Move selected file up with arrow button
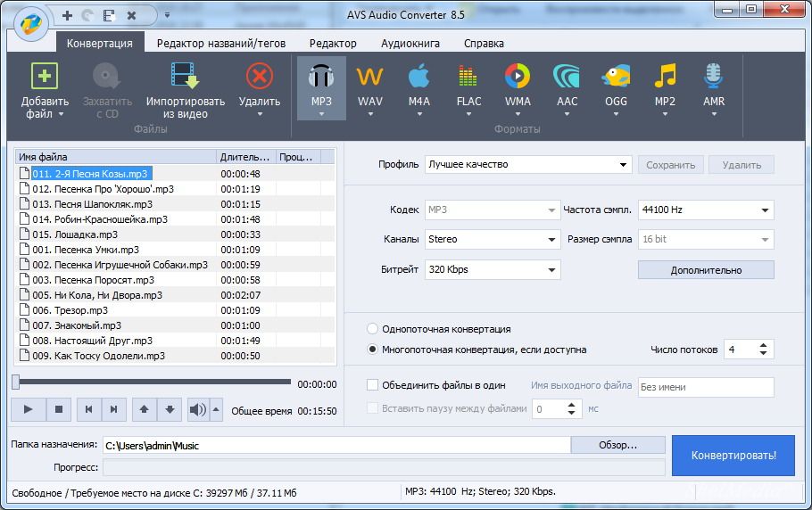This screenshot has height=510, width=812. click(145, 409)
